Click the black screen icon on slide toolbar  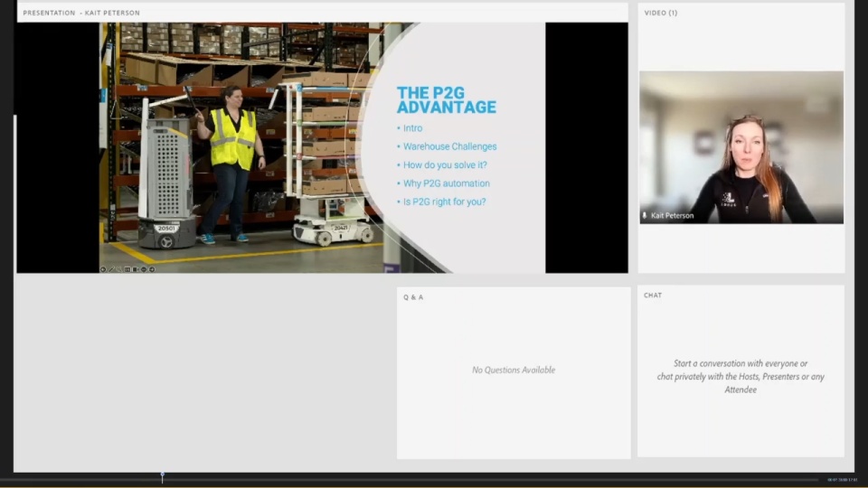pyautogui.click(x=135, y=269)
